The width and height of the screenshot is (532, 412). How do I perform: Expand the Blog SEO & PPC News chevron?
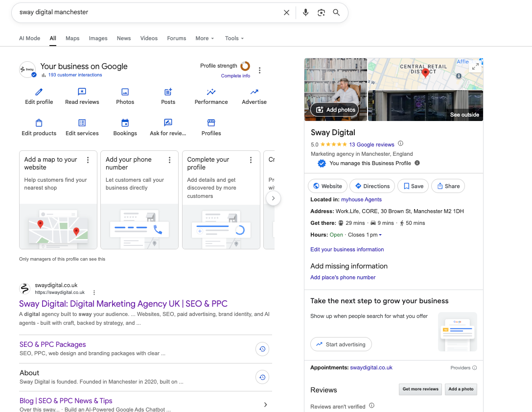pos(265,405)
